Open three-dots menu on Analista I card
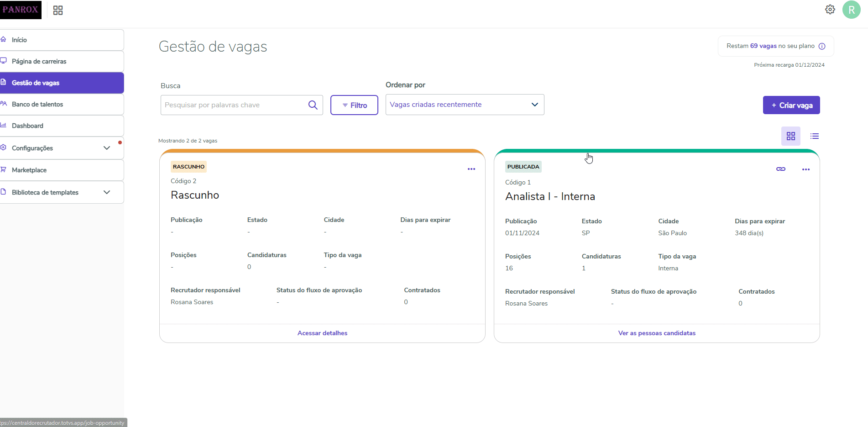 [x=806, y=169]
